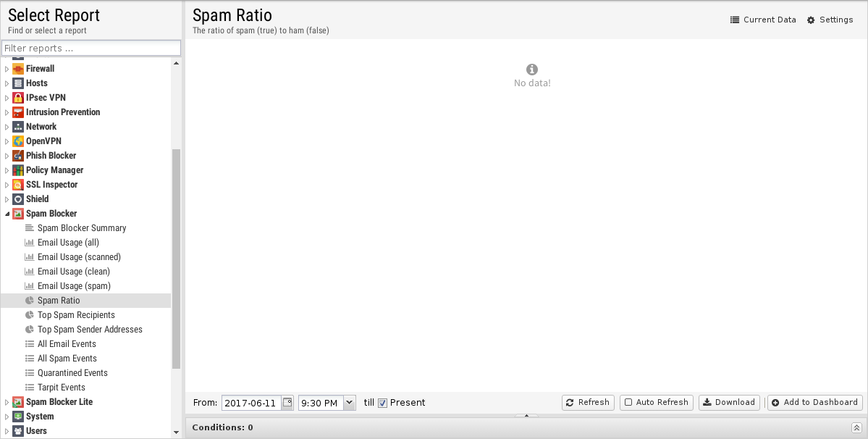Open the time dropdown showing 9:30 PM
868x439 pixels.
coord(350,403)
